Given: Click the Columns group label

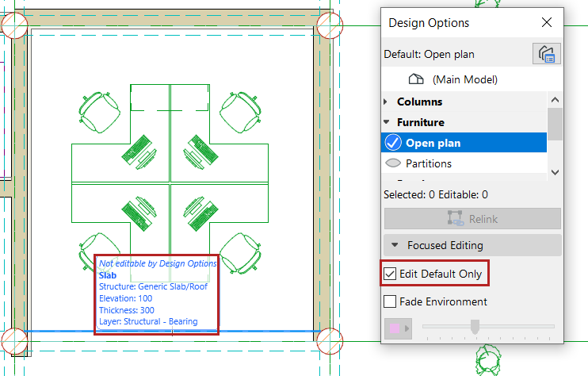Looking at the screenshot, I should [x=420, y=102].
